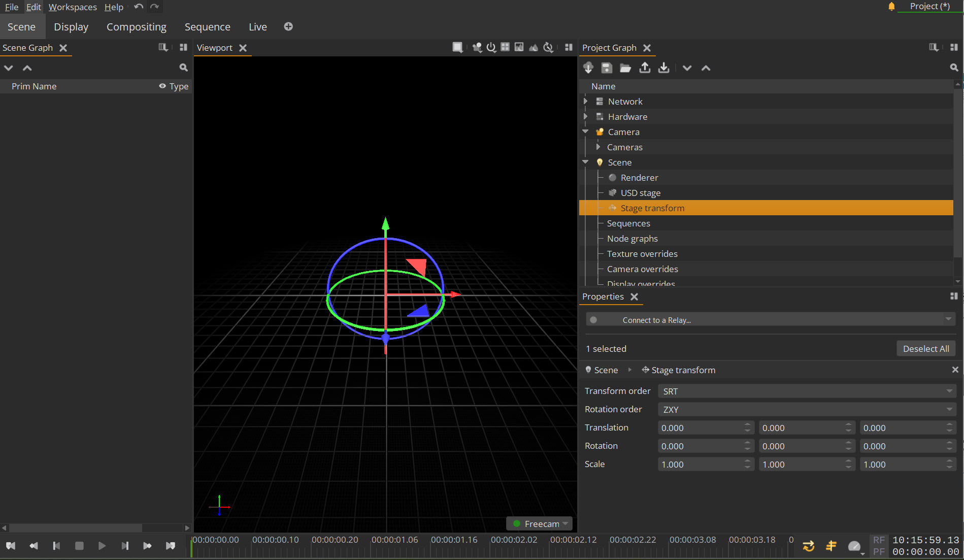Click the open folder icon in Project Graph
This screenshot has width=964, height=560.
(625, 68)
